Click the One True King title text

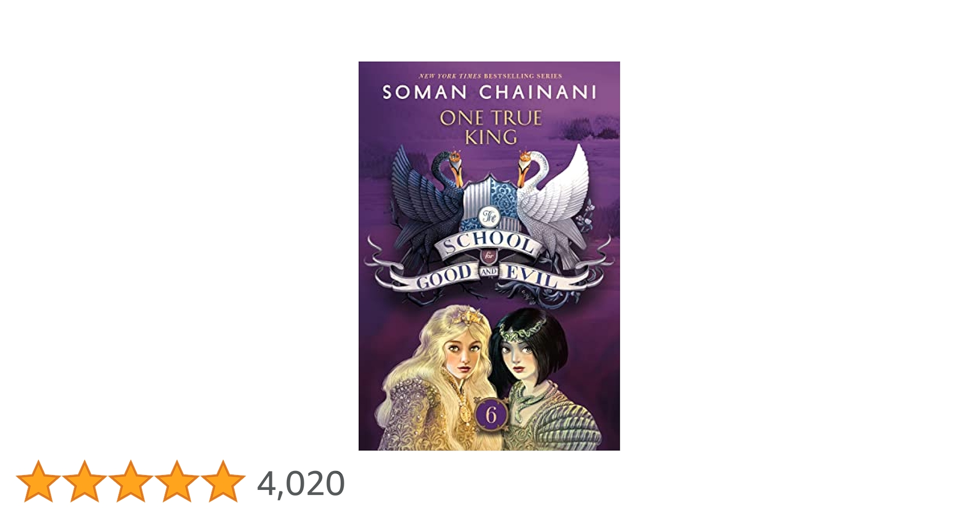pos(491,127)
